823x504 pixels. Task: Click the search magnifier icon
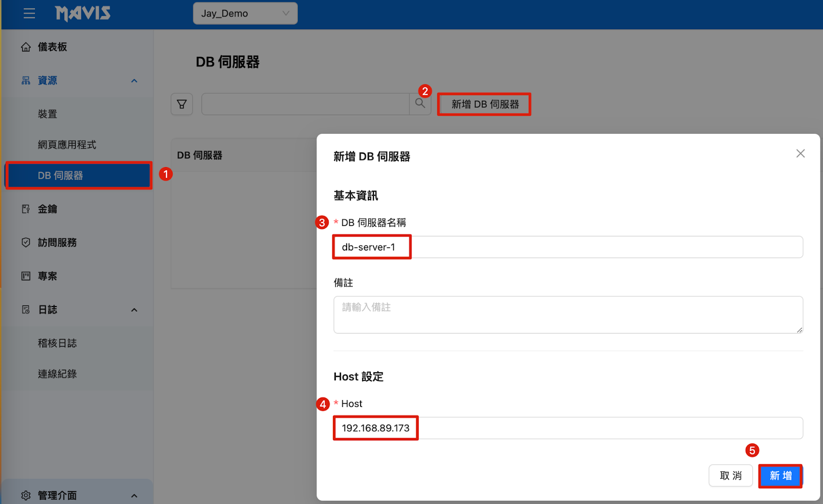coord(420,104)
